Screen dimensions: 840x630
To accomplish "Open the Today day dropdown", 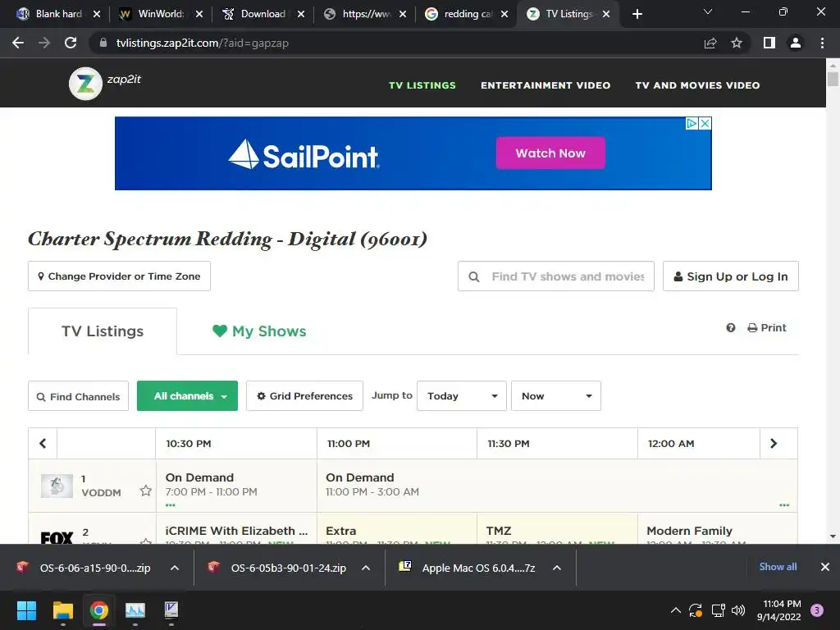I will (x=462, y=396).
